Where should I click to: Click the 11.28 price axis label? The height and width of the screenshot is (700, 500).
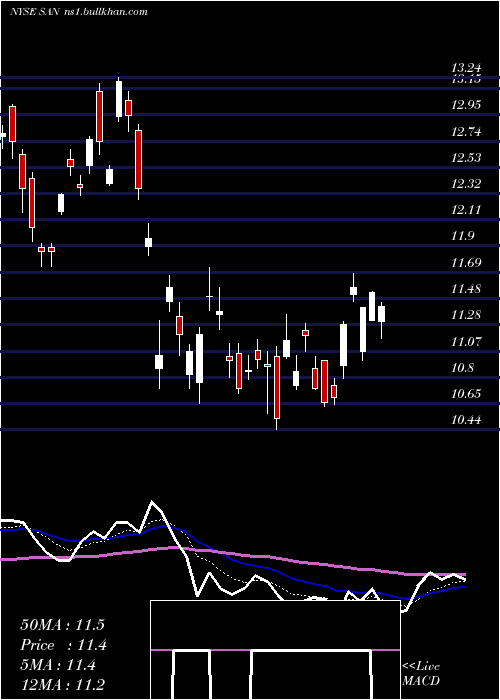pyautogui.click(x=466, y=315)
